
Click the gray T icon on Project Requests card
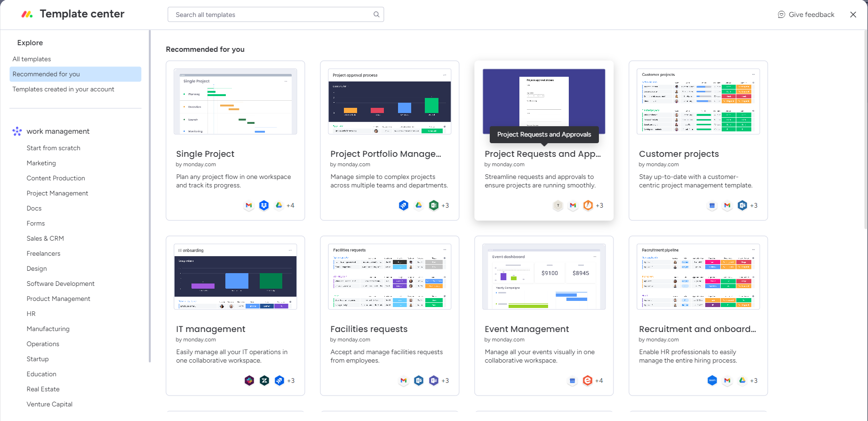click(558, 205)
